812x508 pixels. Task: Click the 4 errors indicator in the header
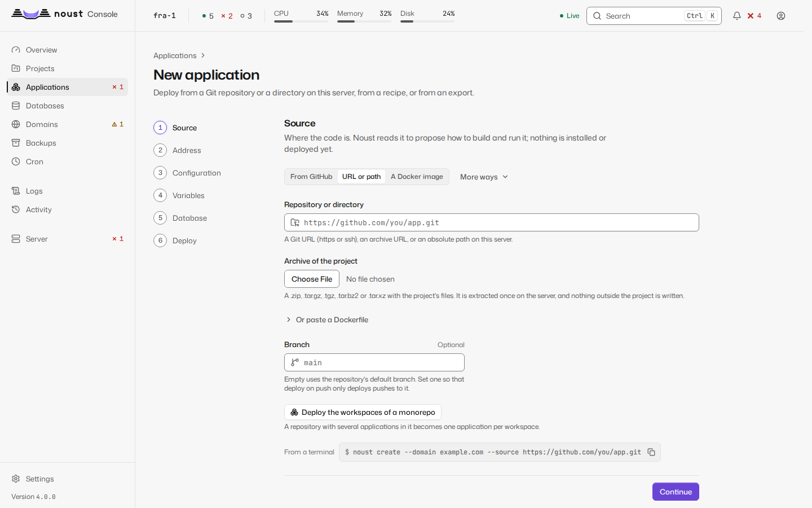coord(754,16)
